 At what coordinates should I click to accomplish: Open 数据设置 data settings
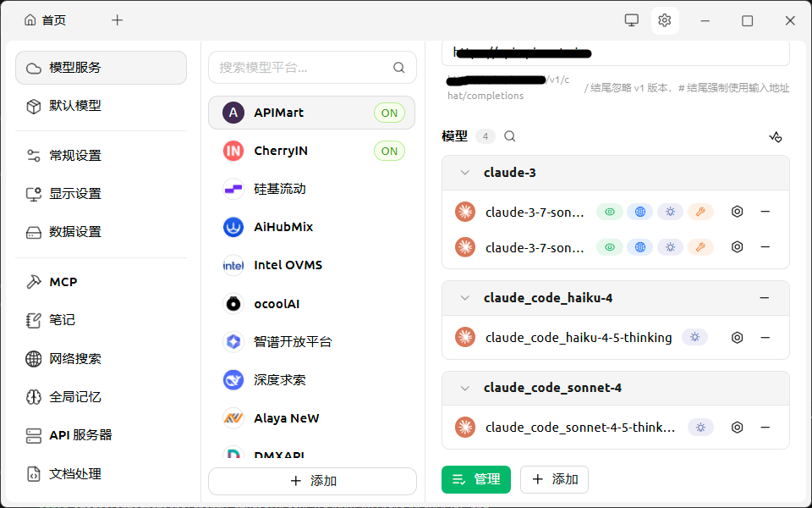tap(101, 232)
